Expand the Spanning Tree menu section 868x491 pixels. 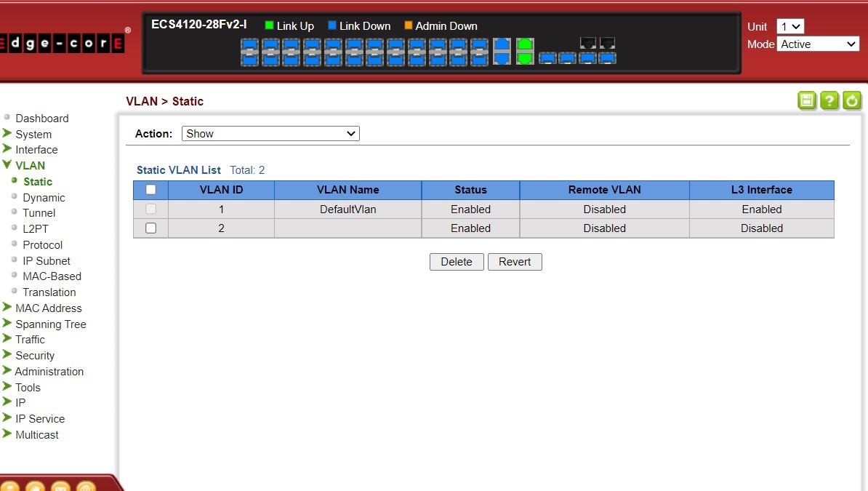coord(50,324)
